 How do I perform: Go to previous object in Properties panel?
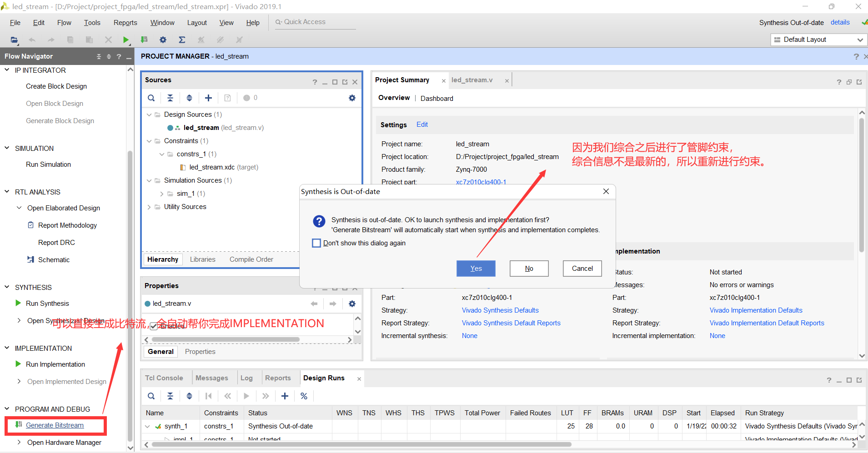[314, 304]
